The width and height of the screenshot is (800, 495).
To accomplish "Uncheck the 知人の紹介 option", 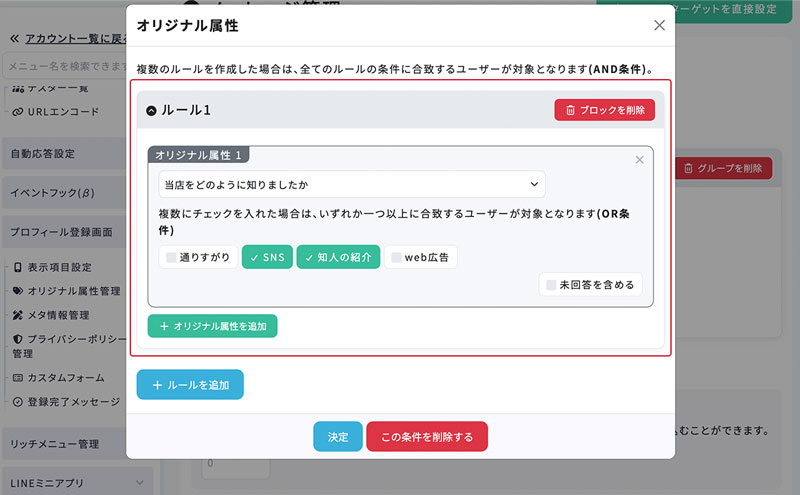I will (338, 257).
